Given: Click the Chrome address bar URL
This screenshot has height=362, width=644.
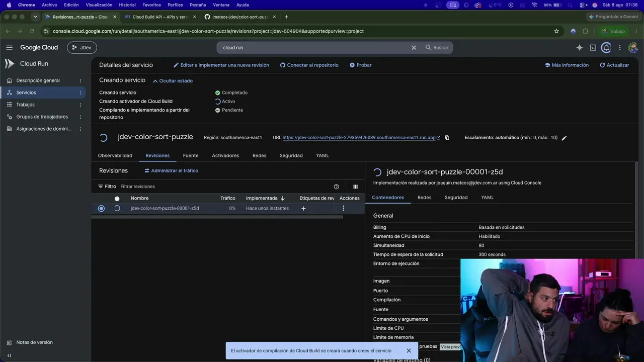Looking at the screenshot, I should pos(208,31).
